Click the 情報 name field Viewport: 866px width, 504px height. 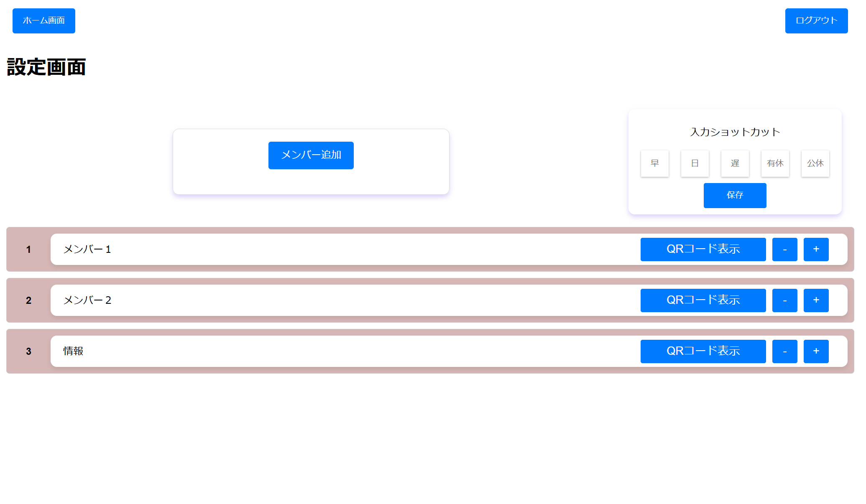335,351
